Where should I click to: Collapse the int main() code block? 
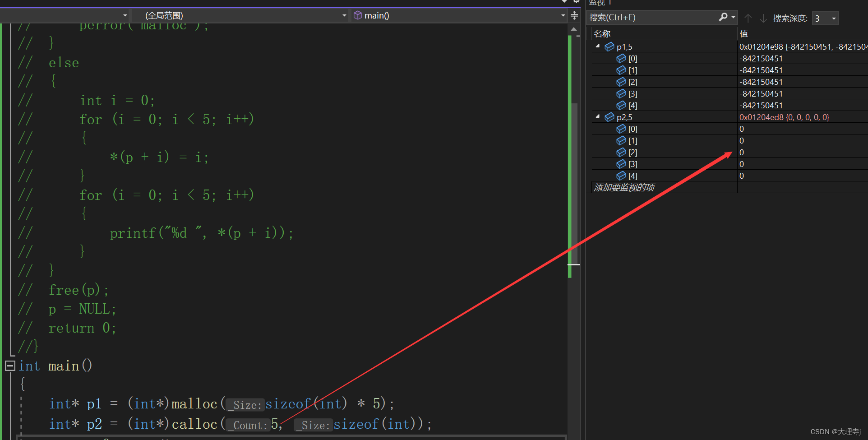pyautogui.click(x=10, y=366)
